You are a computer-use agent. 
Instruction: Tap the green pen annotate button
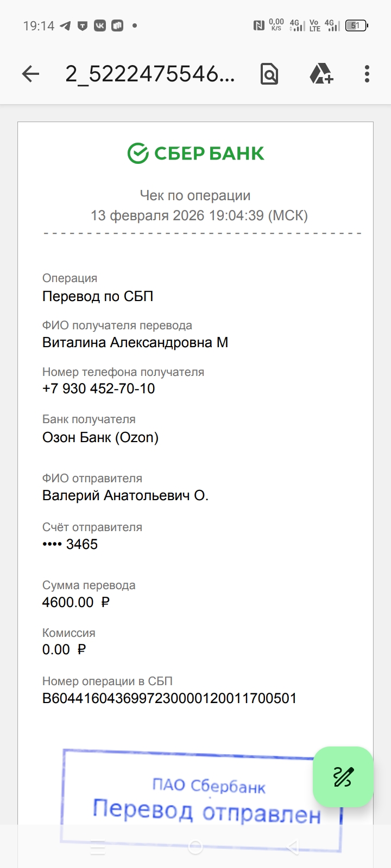pyautogui.click(x=343, y=777)
